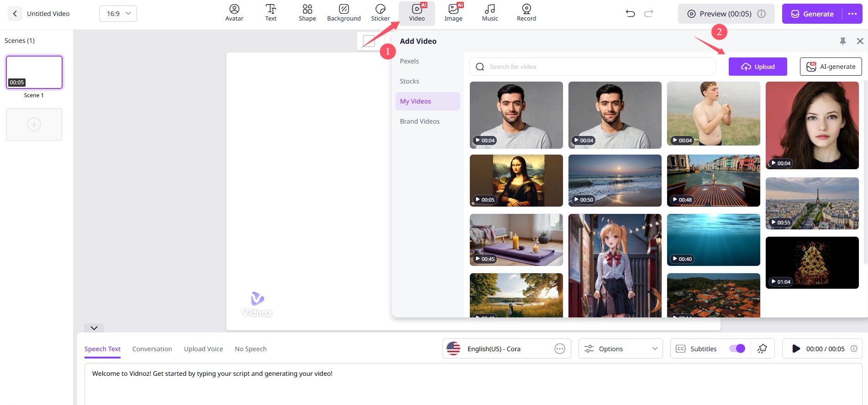Click the Preview info icon
This screenshot has width=868, height=405.
(x=761, y=14)
